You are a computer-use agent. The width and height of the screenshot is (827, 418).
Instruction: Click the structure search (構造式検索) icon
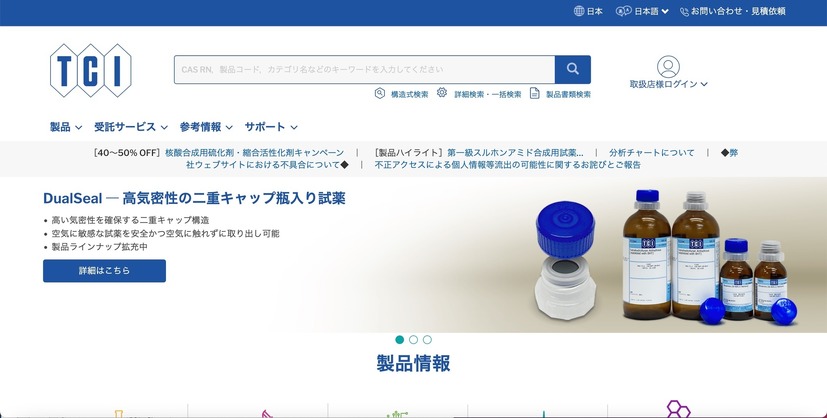click(x=380, y=93)
